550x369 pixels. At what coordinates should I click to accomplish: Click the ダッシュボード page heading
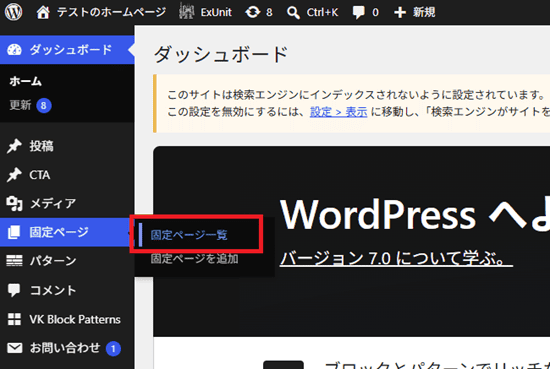coord(221,55)
